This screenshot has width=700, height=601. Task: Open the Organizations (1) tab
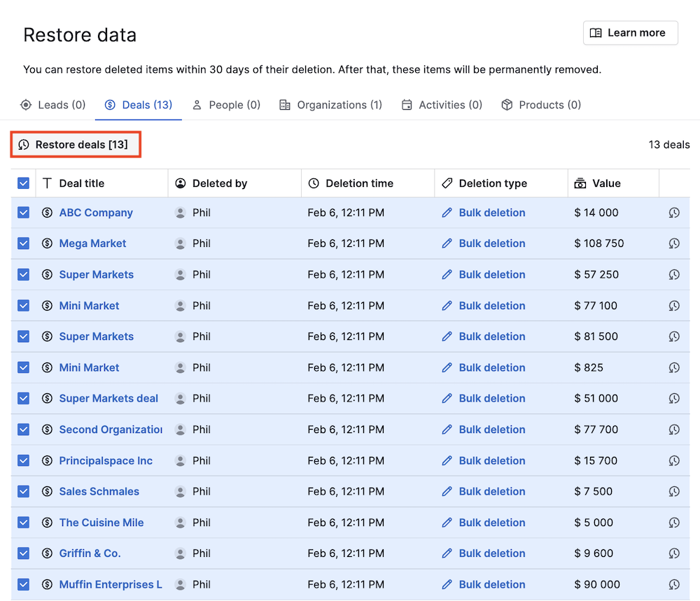point(330,105)
